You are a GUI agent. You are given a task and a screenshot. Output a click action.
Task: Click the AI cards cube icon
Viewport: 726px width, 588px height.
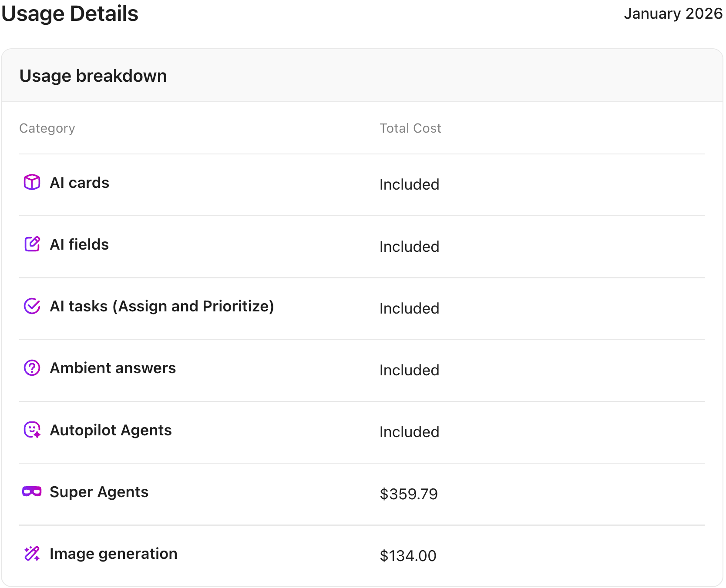pyautogui.click(x=31, y=182)
